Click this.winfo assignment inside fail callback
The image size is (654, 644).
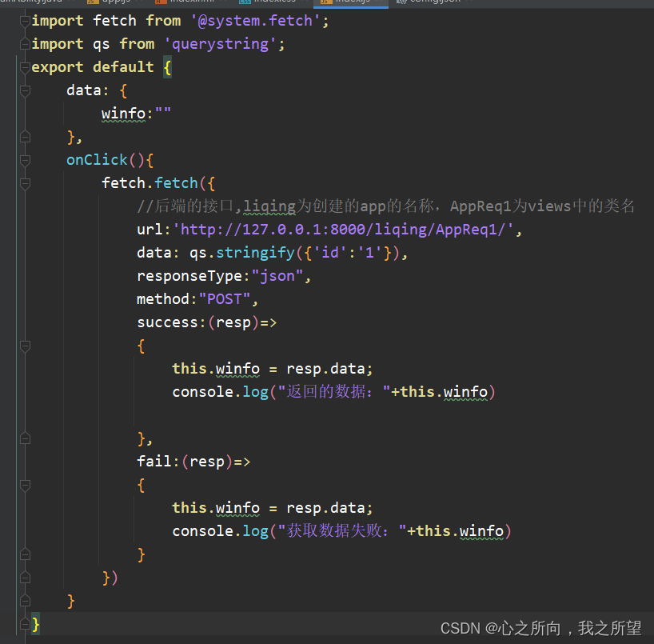[273, 508]
